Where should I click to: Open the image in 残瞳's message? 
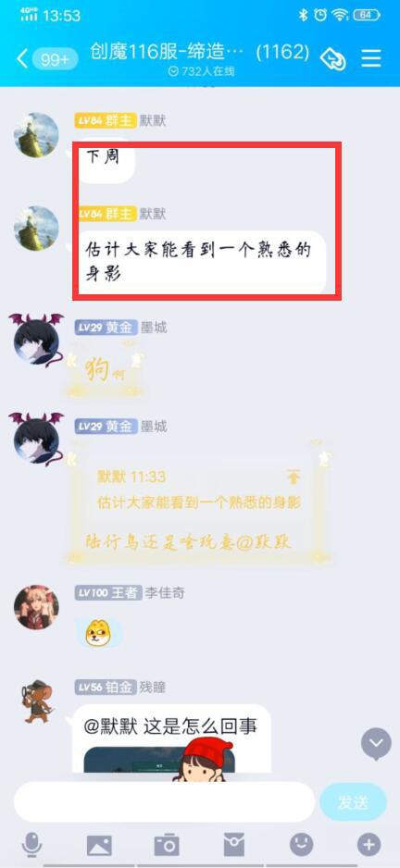[159, 759]
